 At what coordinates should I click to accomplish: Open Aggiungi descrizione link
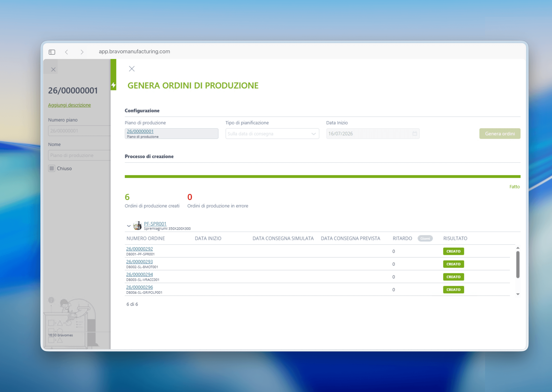click(x=69, y=105)
